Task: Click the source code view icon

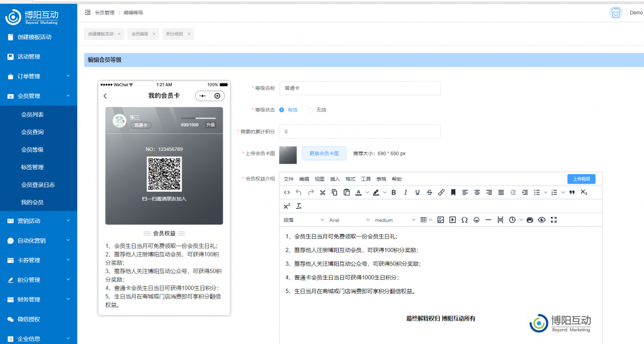Action: (287, 192)
